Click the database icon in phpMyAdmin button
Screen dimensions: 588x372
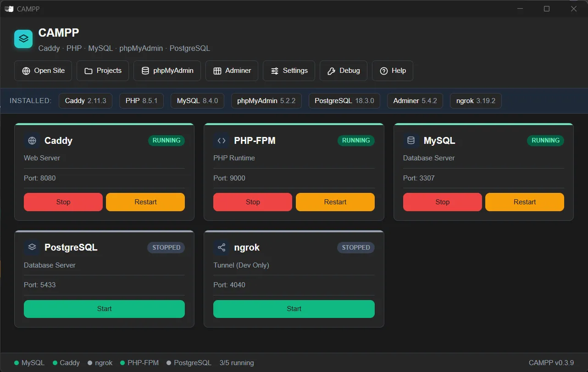pos(145,71)
